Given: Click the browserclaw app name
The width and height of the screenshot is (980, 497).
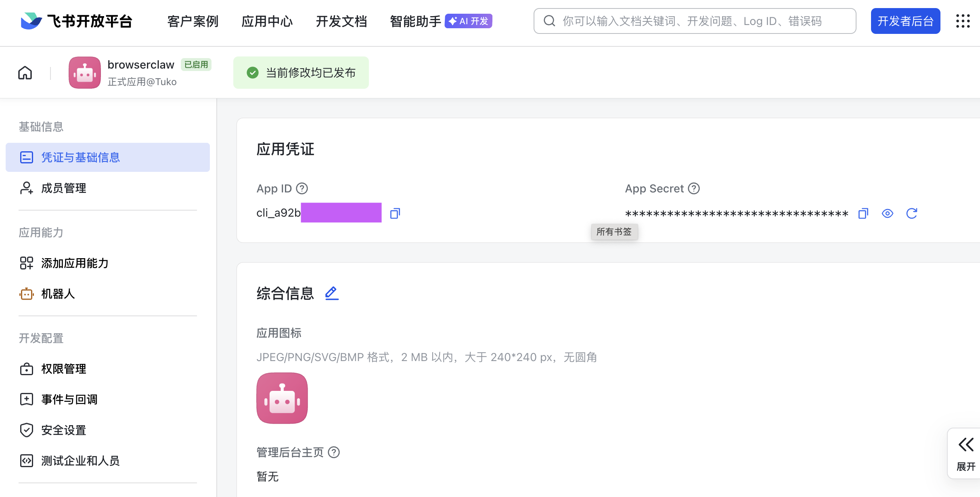Looking at the screenshot, I should pyautogui.click(x=141, y=65).
